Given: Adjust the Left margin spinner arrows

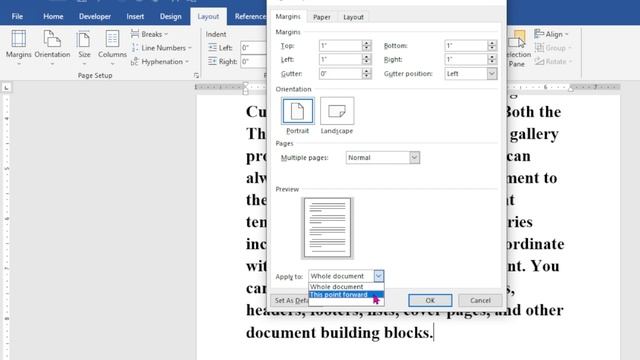Looking at the screenshot, I should pos(367,60).
